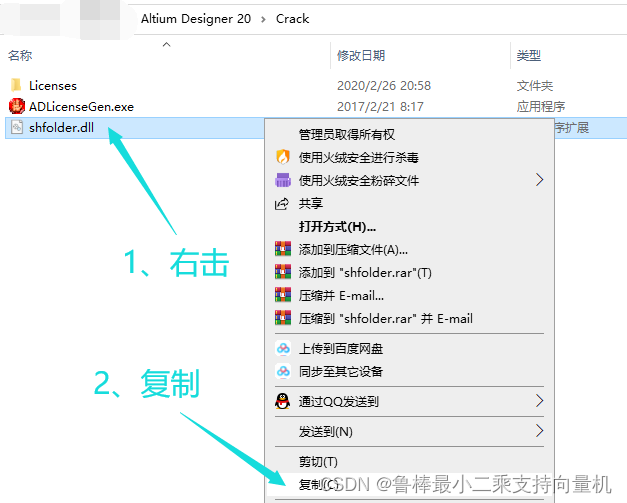Image resolution: width=627 pixels, height=503 pixels.
Task: Click type 文件夹 of Licenses row
Action: 535,86
